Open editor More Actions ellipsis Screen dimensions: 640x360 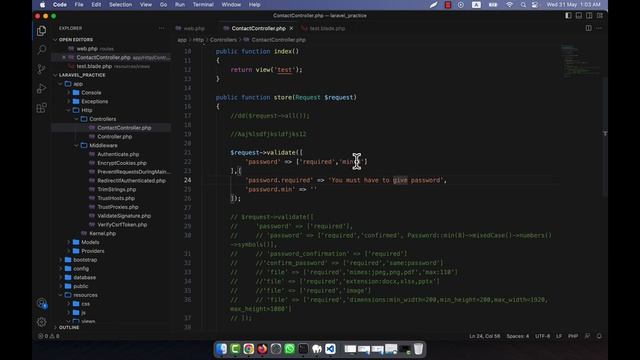(599, 28)
